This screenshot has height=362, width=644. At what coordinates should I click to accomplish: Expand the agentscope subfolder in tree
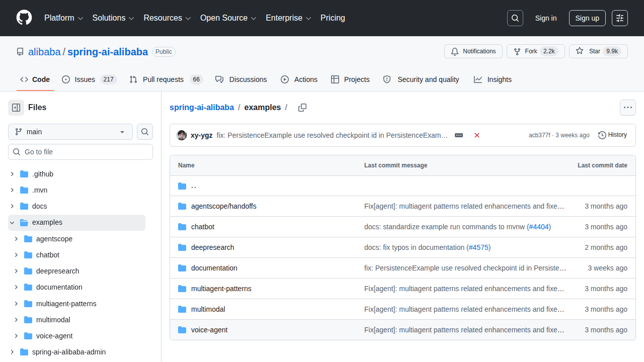(16, 239)
